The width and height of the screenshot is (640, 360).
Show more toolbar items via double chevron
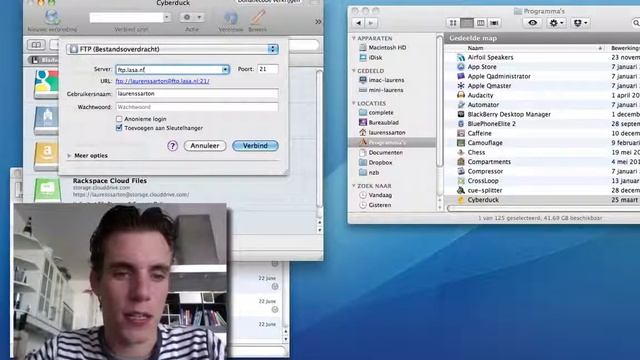318,22
